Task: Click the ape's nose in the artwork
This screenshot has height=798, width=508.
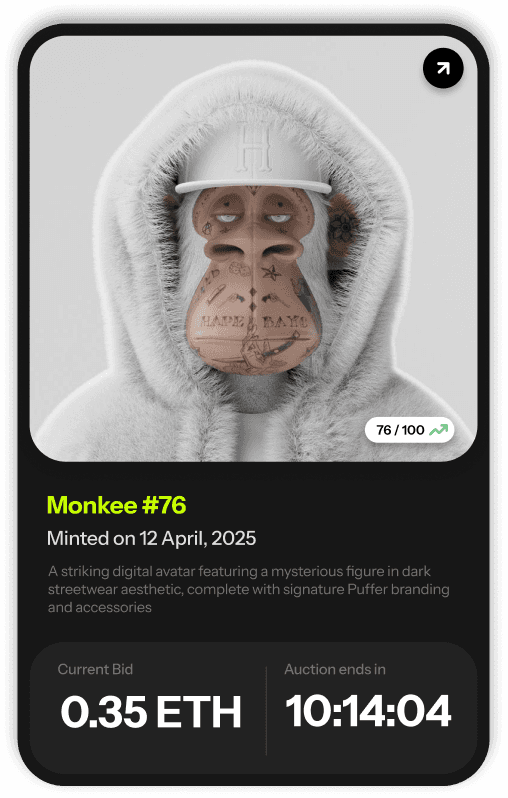Action: [x=253, y=248]
